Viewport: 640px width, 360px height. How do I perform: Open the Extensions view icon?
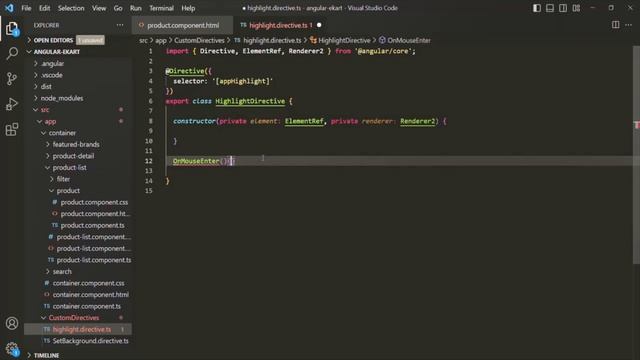12,129
